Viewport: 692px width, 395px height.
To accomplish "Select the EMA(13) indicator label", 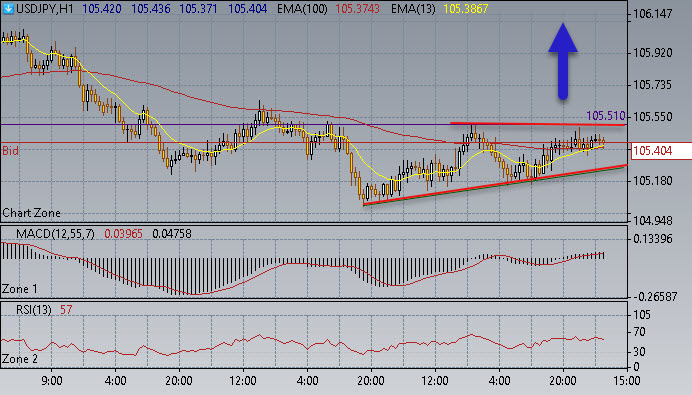I will coord(413,9).
